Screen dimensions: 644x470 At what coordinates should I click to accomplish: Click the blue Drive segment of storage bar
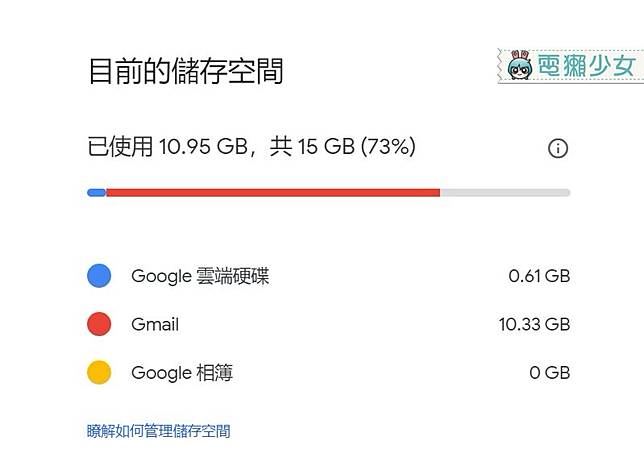[x=97, y=192]
